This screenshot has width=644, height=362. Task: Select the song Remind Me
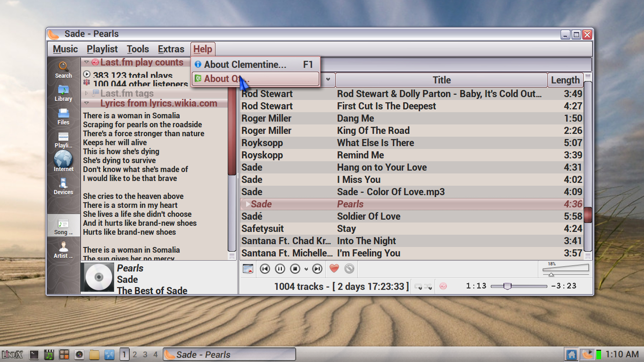pyautogui.click(x=412, y=155)
